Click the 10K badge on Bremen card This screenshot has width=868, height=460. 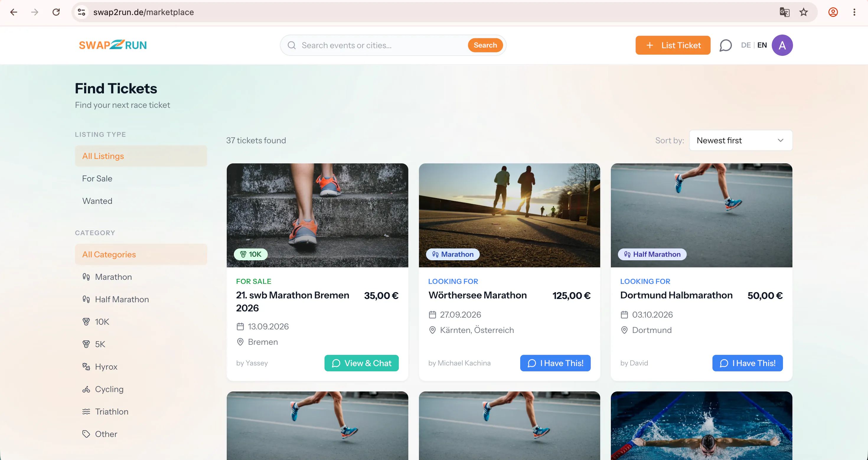point(251,254)
